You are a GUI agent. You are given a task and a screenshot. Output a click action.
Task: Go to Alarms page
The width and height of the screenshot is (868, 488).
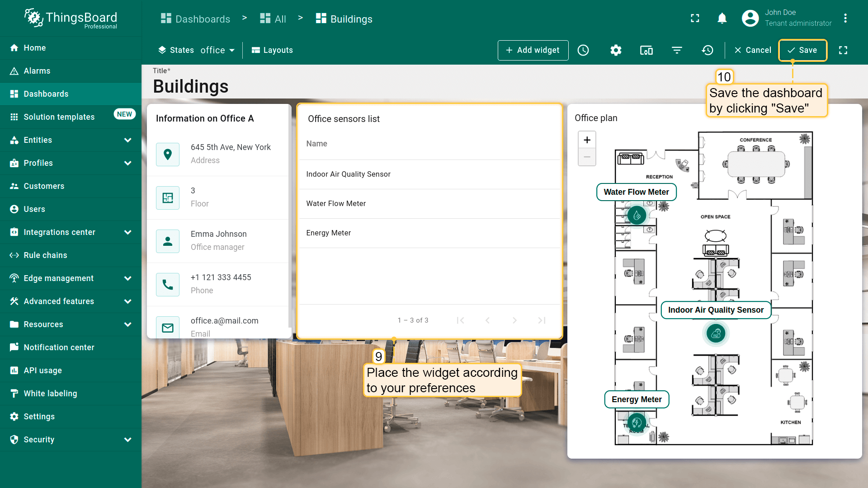tap(37, 71)
